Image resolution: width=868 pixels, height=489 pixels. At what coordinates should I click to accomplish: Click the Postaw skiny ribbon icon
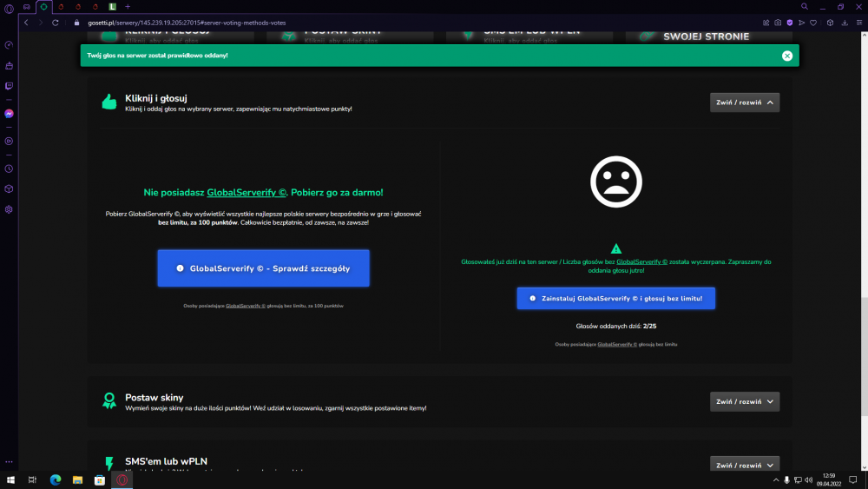pyautogui.click(x=109, y=400)
